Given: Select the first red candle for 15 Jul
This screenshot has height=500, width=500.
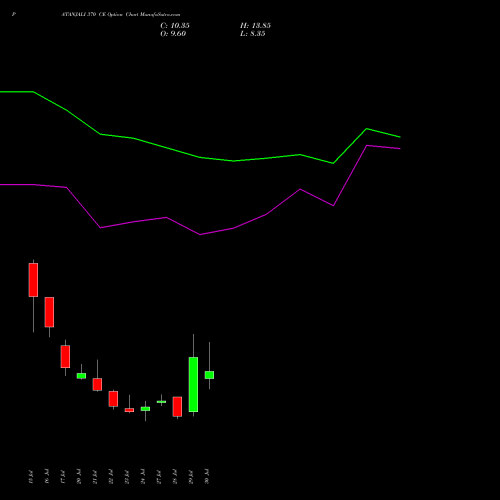Looking at the screenshot, I should [33, 280].
